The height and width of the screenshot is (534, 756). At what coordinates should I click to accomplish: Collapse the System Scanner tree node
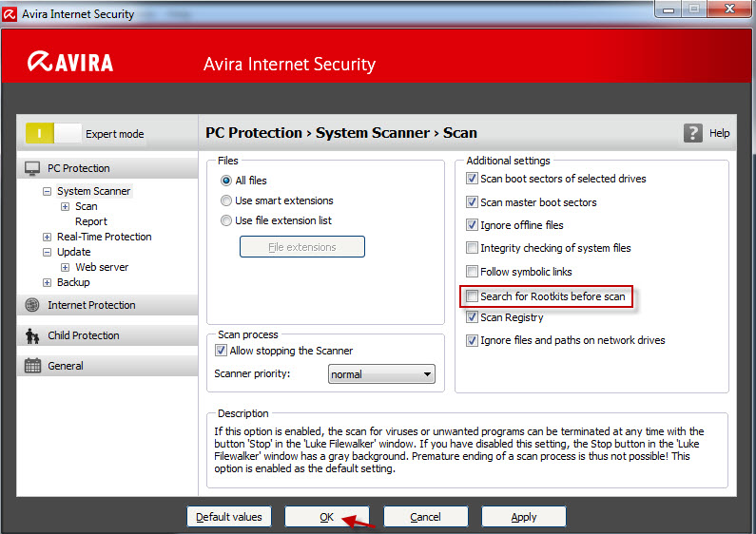pyautogui.click(x=47, y=191)
